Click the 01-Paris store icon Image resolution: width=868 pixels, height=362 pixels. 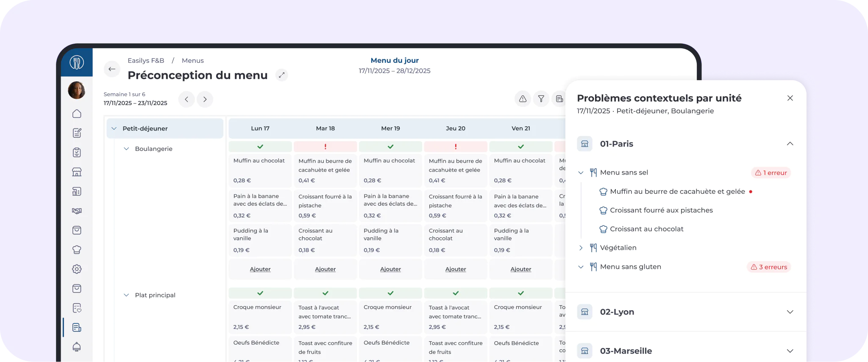585,144
